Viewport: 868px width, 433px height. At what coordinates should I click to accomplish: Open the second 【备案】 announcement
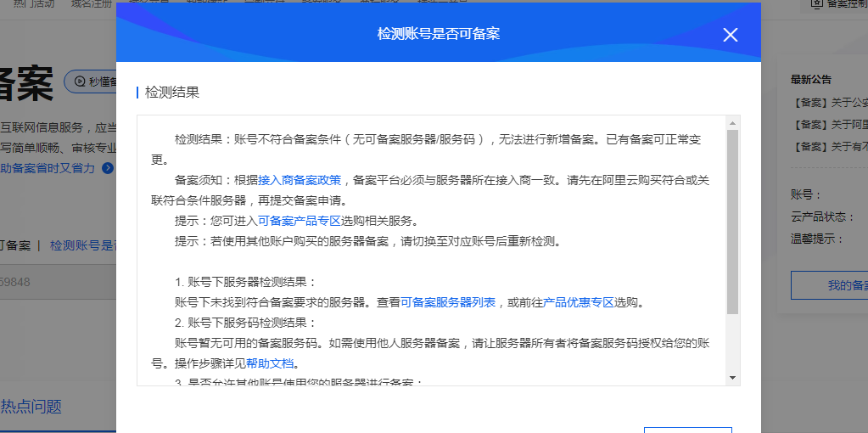pos(829,125)
